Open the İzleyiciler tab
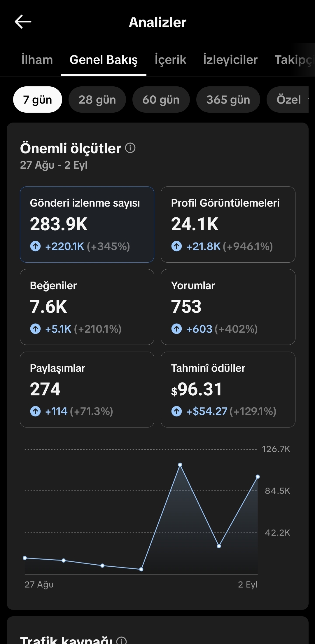This screenshot has height=644, width=315. click(230, 60)
